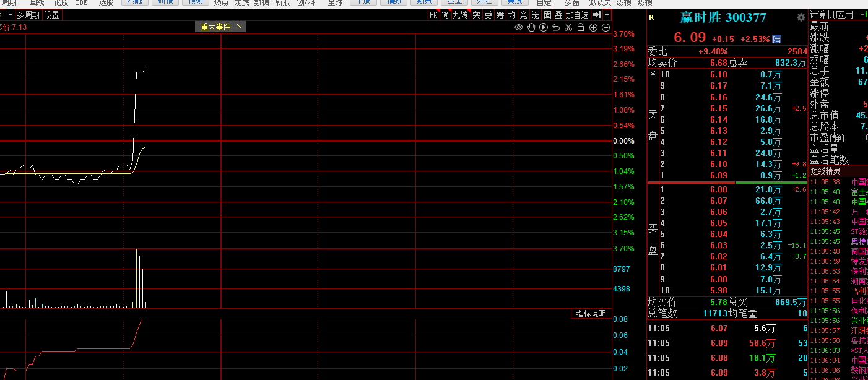Toggle the 委 toolbar button
Screen dimensions: 868x380
(x=488, y=15)
